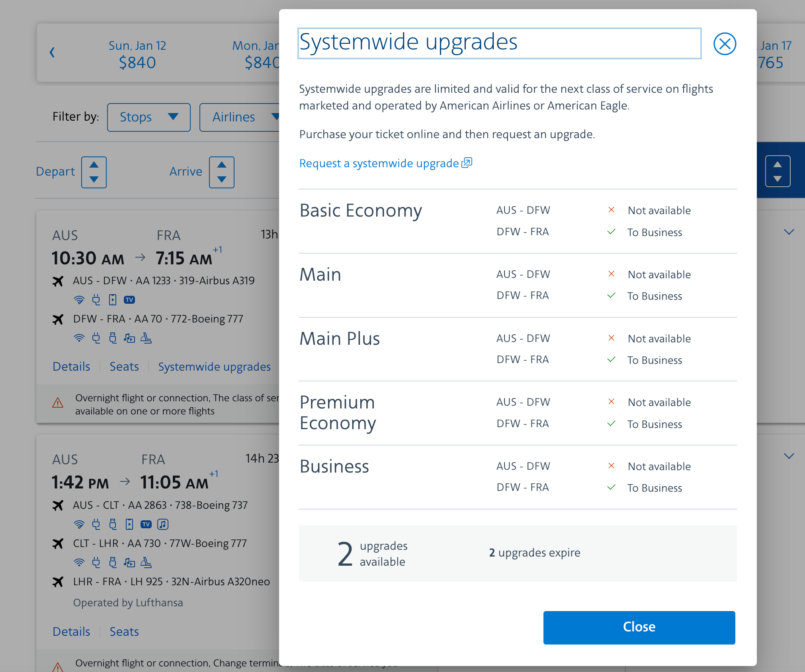Toggle the Arrive sort descending arrow
Image resolution: width=805 pixels, height=672 pixels.
222,179
